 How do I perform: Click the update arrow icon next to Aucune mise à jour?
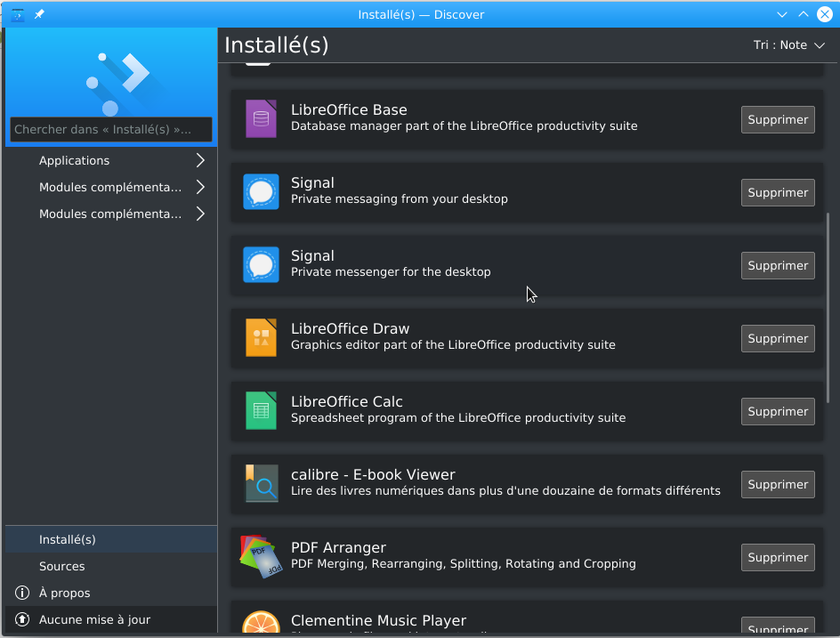22,619
